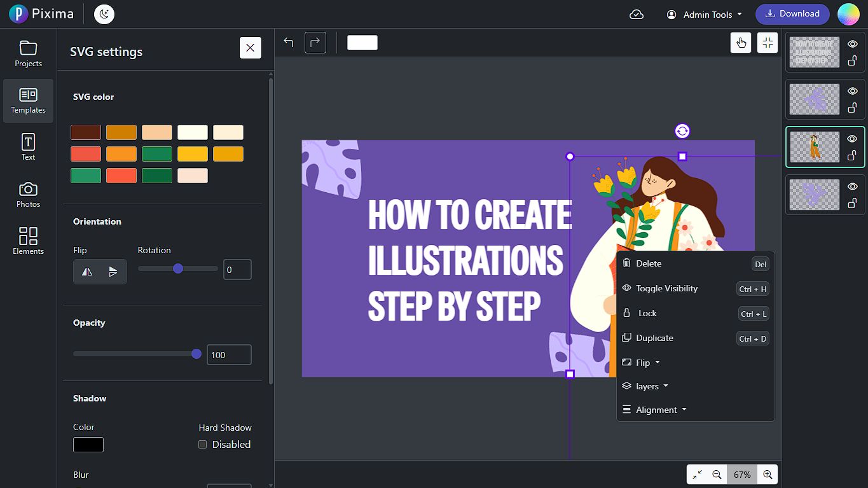Viewport: 868px width, 488px height.
Task: Choose Delete from the context menu
Action: tap(649, 263)
